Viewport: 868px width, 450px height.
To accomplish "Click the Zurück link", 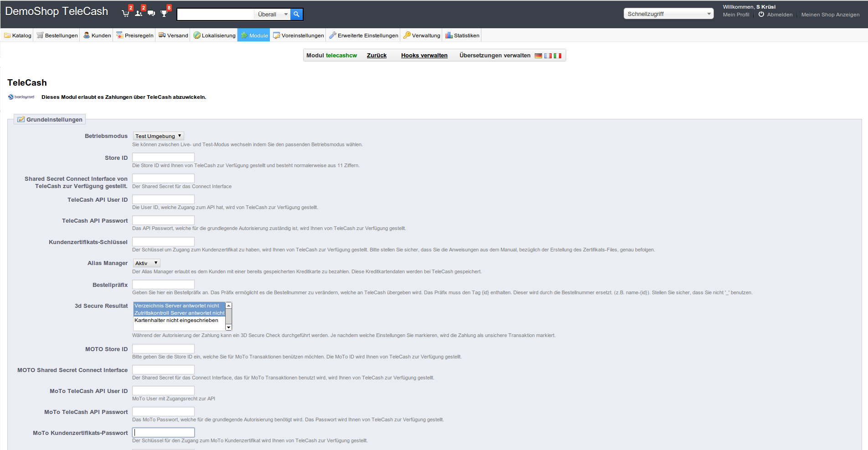I will pos(377,56).
